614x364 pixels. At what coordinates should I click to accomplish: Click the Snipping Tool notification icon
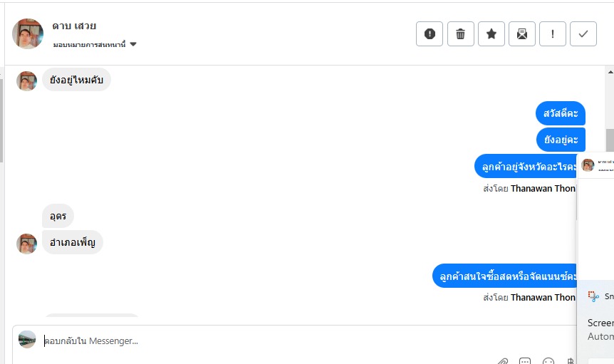[x=593, y=296]
